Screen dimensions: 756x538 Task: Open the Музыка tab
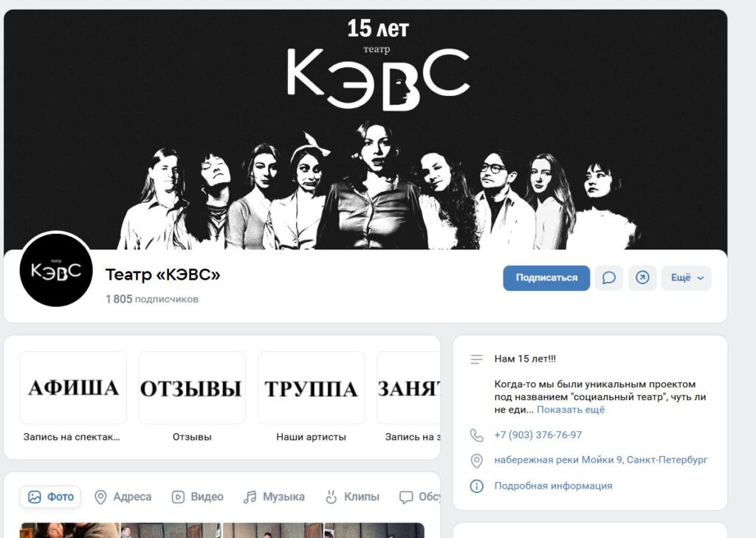coord(274,497)
